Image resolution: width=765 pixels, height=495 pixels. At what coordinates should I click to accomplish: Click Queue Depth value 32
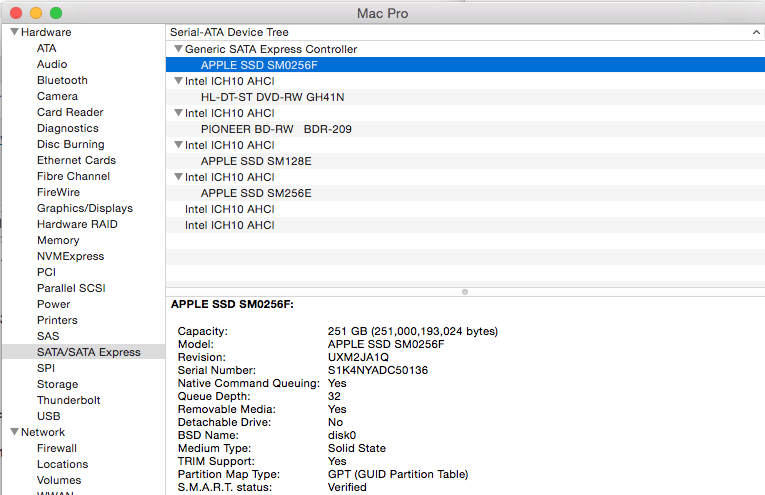pos(334,396)
